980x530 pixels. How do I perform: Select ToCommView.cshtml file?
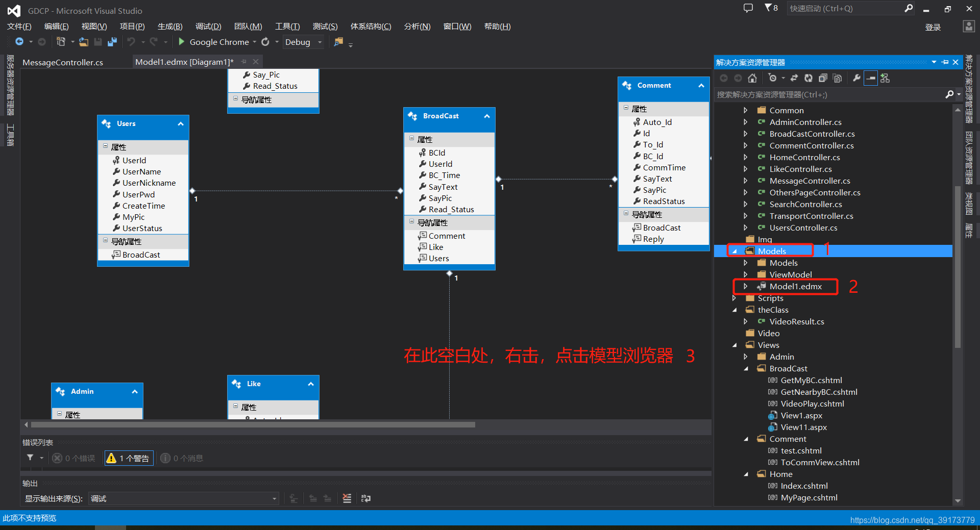(820, 462)
